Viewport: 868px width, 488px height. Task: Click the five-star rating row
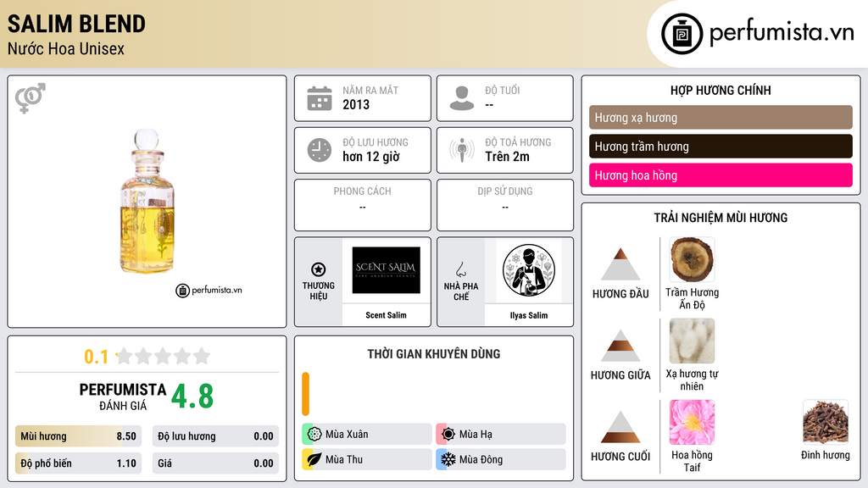click(x=164, y=356)
